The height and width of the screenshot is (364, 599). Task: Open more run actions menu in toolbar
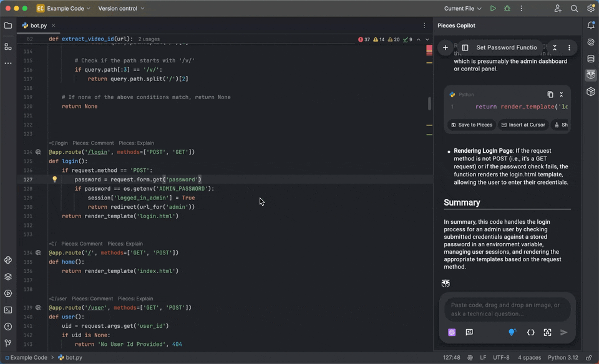[521, 8]
